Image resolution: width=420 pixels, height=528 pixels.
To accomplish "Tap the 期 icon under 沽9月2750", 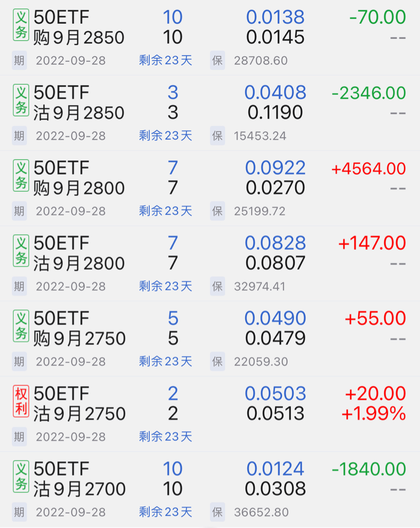I will pyautogui.click(x=19, y=437).
